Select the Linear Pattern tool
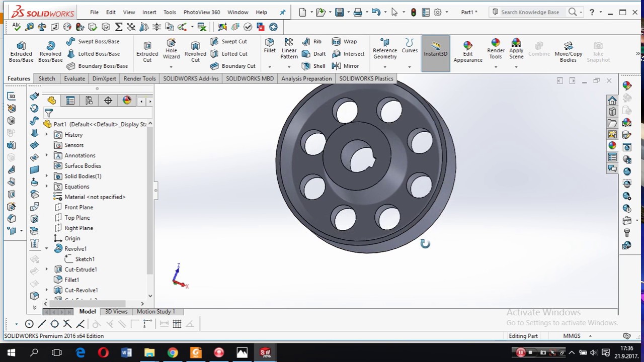 289,49
